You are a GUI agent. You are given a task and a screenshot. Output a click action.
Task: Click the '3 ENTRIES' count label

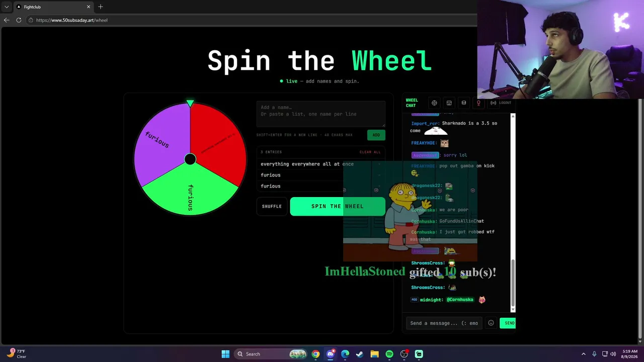point(271,152)
